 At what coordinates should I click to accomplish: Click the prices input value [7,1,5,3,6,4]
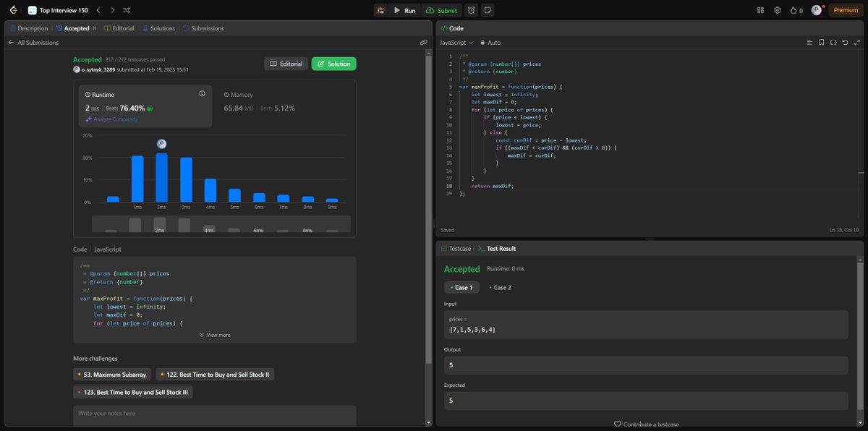(472, 330)
